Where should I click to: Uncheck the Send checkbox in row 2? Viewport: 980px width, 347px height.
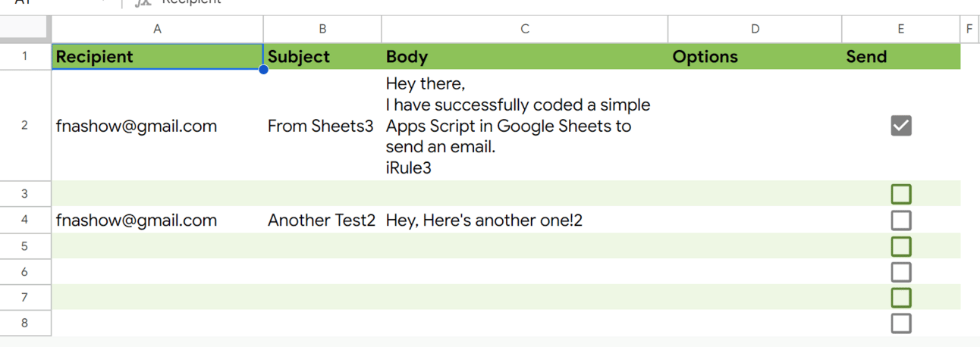[x=900, y=126]
